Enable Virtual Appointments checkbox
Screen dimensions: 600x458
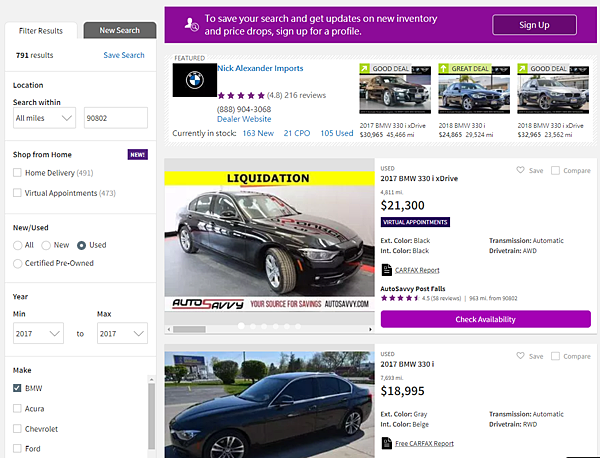(17, 192)
